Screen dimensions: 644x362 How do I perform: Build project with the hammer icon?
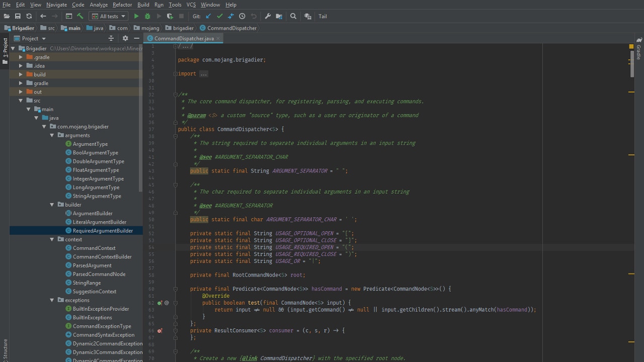[80, 16]
